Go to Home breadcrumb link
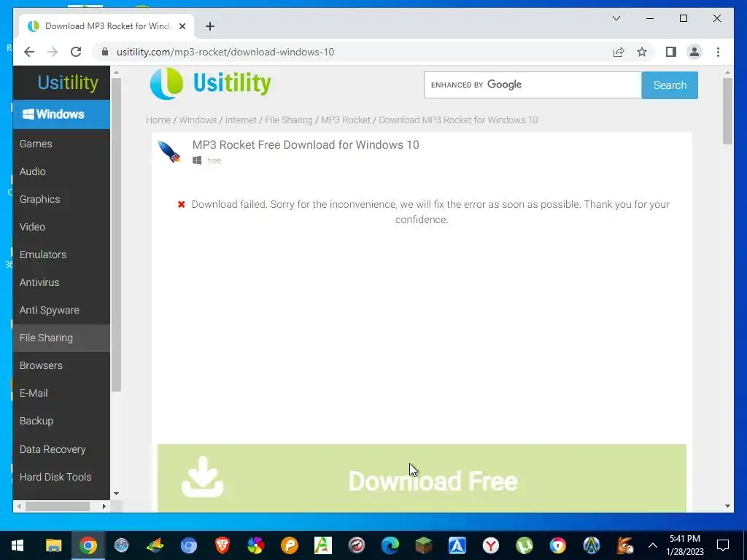This screenshot has width=747, height=560. click(x=158, y=120)
